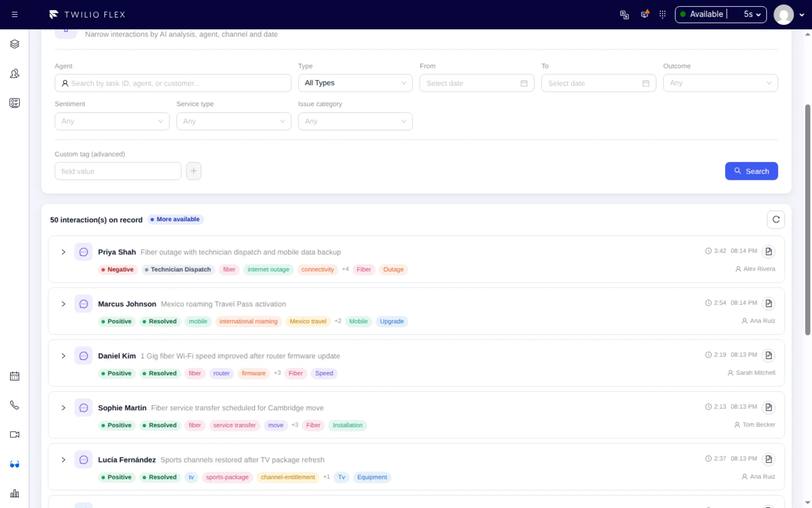Image resolution: width=812 pixels, height=508 pixels.
Task: Click the Twilio Flex logo
Action: point(87,15)
